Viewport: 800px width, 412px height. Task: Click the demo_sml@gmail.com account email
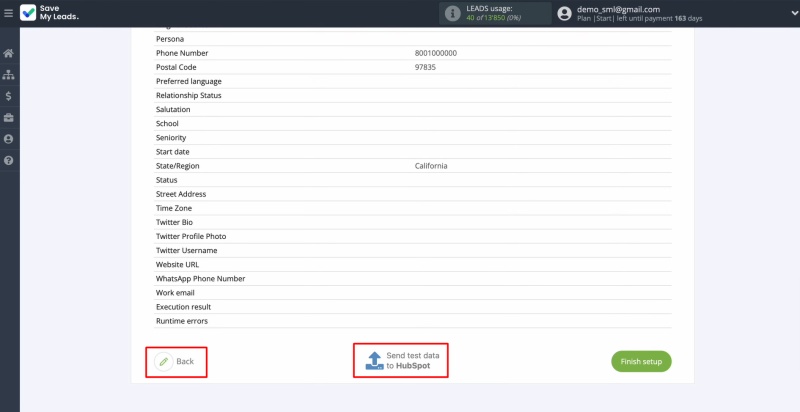pos(618,9)
